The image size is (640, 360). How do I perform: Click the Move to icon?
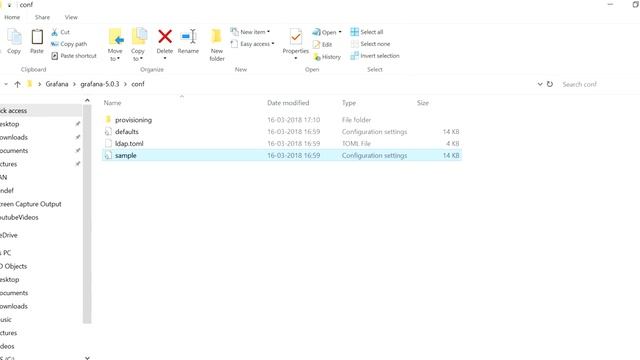[116, 37]
